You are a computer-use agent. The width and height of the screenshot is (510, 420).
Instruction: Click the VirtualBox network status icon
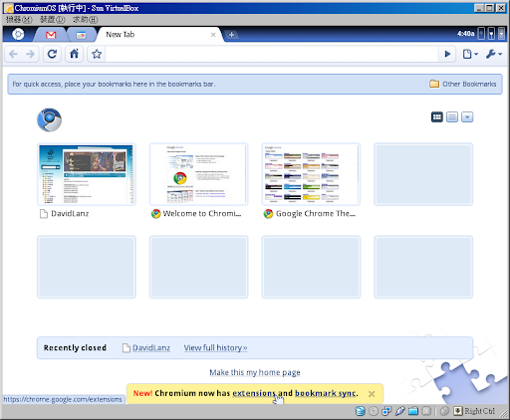(386, 411)
